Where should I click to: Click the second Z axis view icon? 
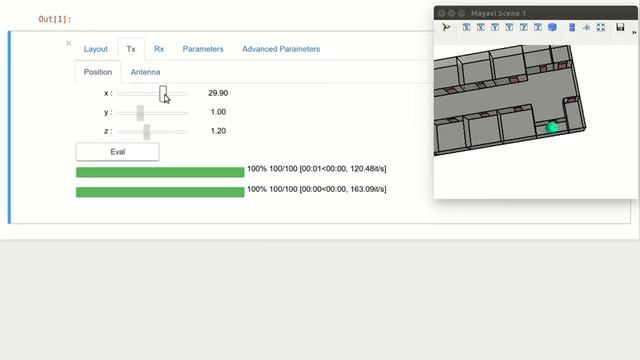point(538,27)
